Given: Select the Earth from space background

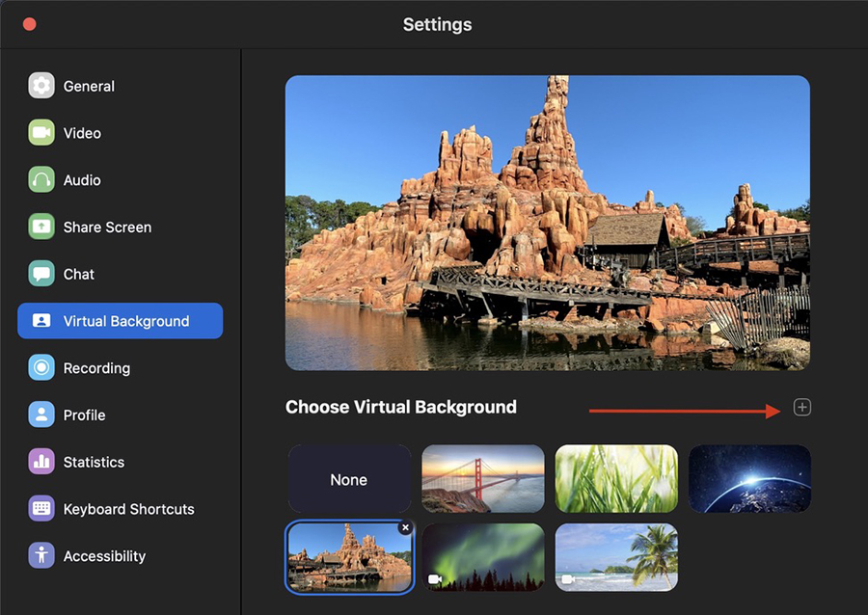Looking at the screenshot, I should click(749, 479).
